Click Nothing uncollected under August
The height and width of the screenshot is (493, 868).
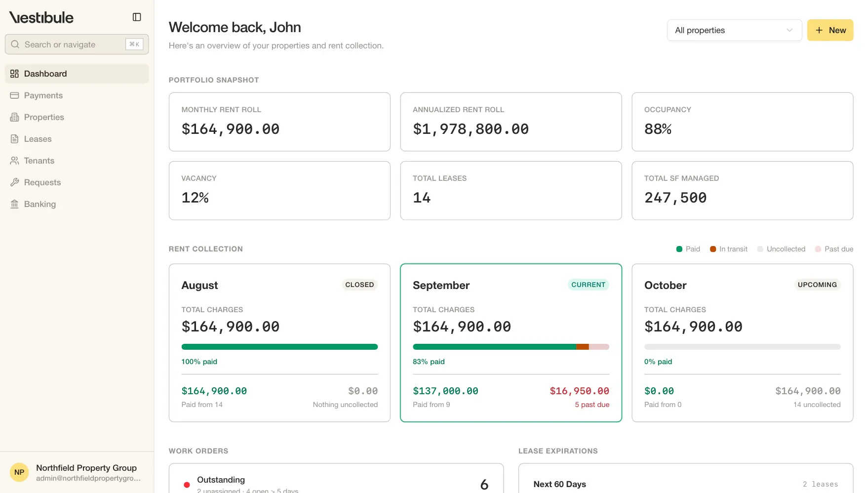click(345, 405)
